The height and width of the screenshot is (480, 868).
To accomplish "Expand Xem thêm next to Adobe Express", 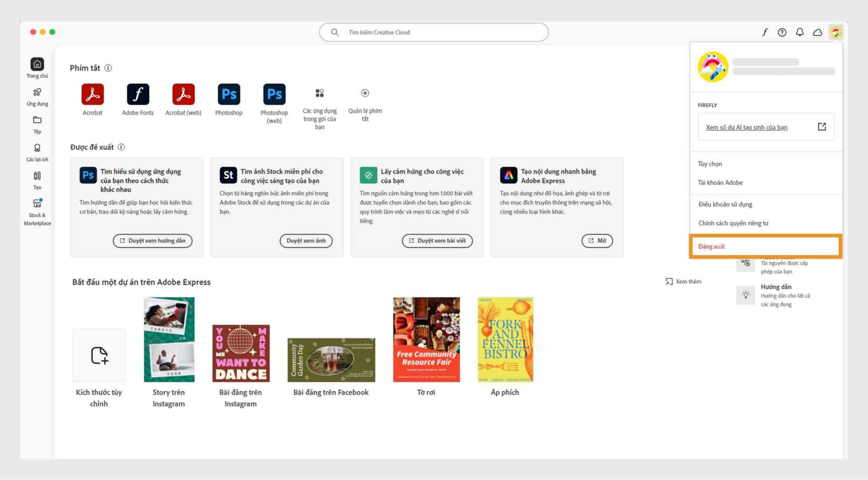I will 684,281.
